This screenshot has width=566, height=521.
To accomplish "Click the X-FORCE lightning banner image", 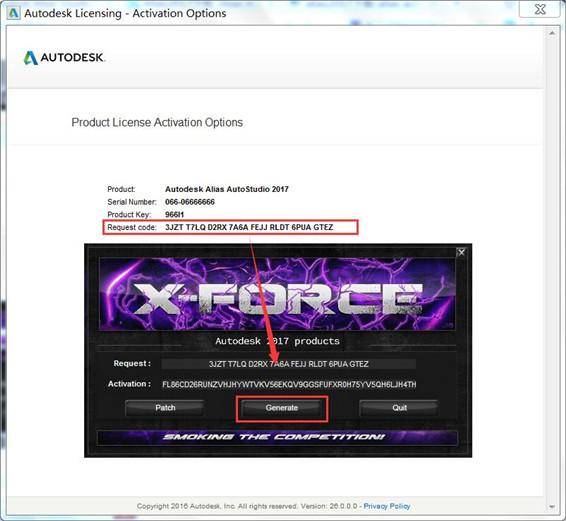I will pyautogui.click(x=277, y=294).
